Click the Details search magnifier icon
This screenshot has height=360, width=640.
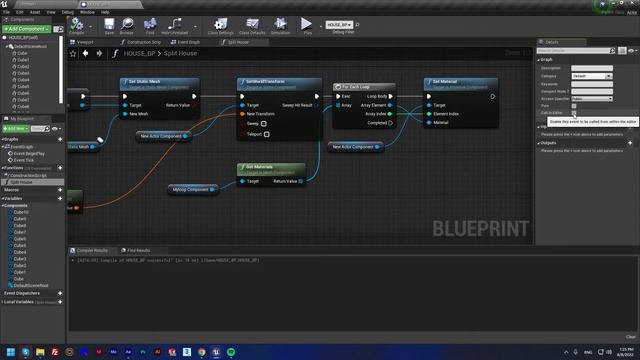[x=612, y=51]
